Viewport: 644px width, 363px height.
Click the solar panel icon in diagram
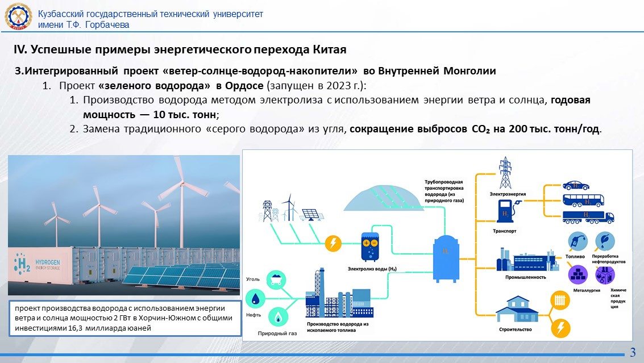click(x=310, y=215)
